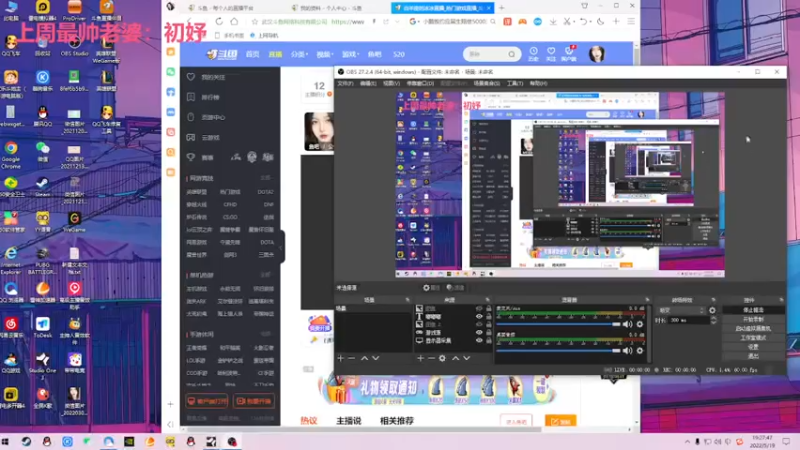Screen dimensions: 800x450
Task: Click OBS stop streaming button
Action: click(753, 310)
